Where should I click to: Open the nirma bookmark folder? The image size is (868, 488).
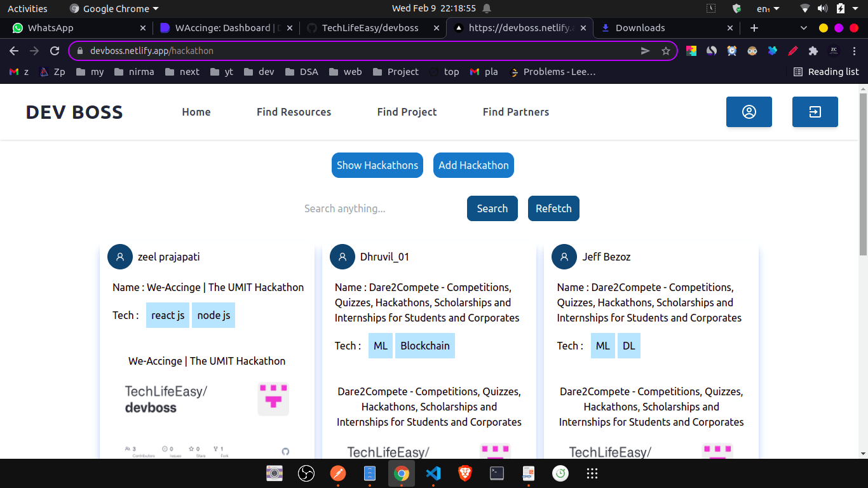(x=134, y=72)
